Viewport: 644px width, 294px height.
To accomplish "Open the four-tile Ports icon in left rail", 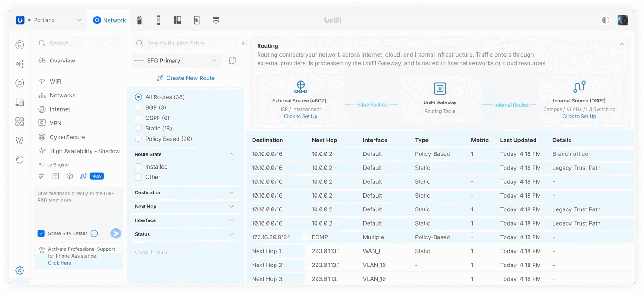I will [x=20, y=121].
